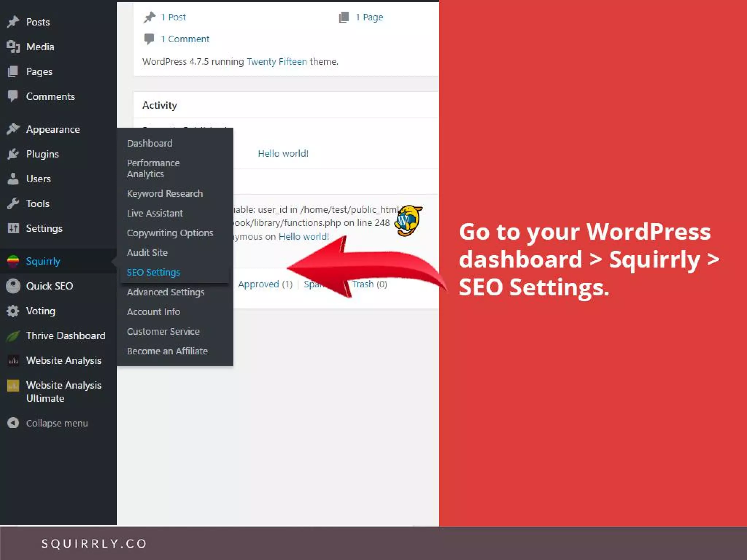Click the Media icon in sidebar

pos(13,47)
